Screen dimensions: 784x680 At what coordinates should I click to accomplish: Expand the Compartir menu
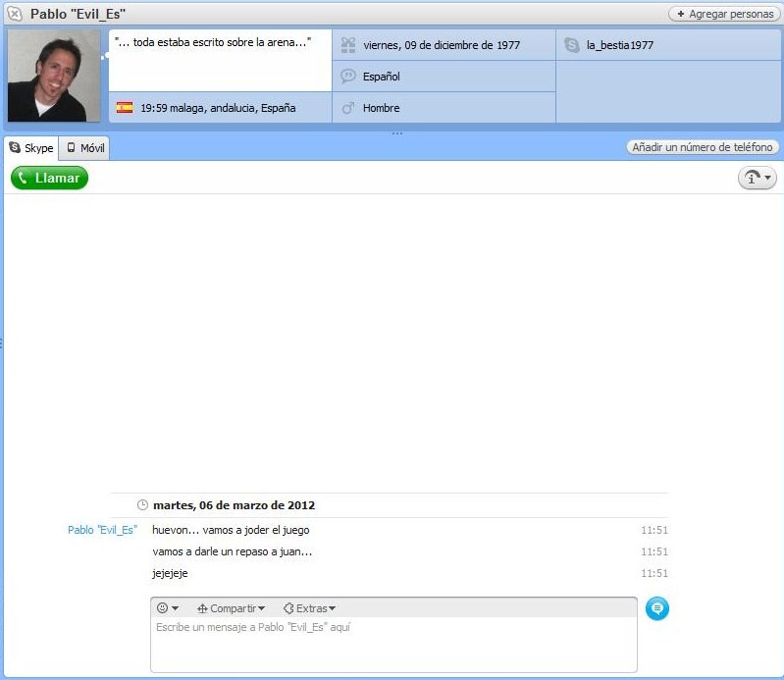(x=232, y=608)
